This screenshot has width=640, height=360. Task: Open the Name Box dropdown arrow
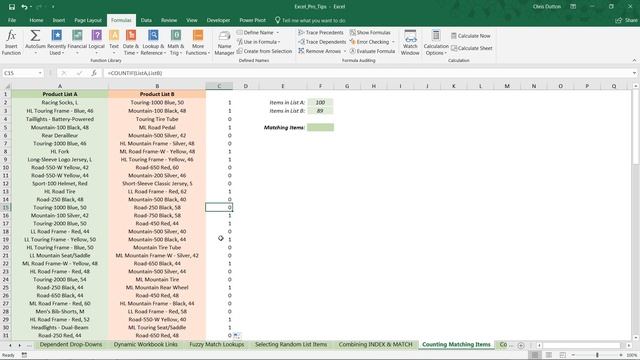click(40, 73)
